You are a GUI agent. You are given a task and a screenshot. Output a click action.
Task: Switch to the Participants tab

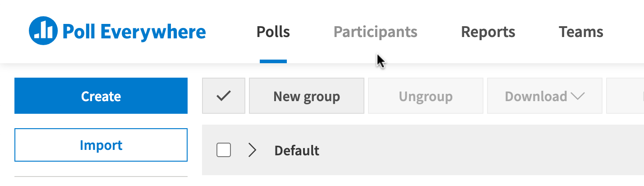pyautogui.click(x=375, y=32)
